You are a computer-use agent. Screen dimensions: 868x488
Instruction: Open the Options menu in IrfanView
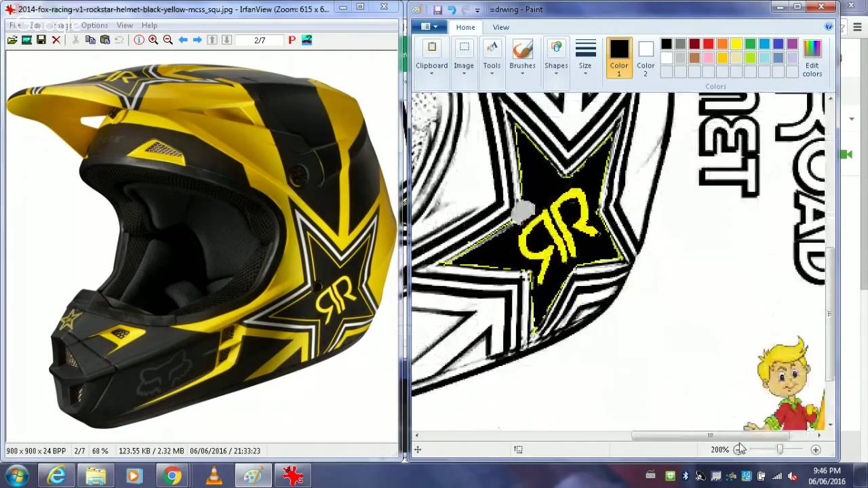94,25
